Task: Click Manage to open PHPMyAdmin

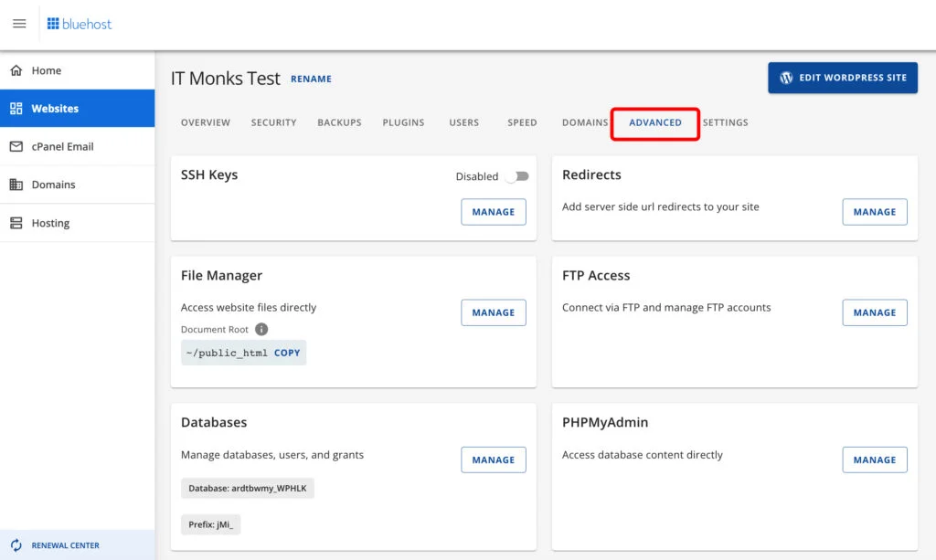Action: 874,460
